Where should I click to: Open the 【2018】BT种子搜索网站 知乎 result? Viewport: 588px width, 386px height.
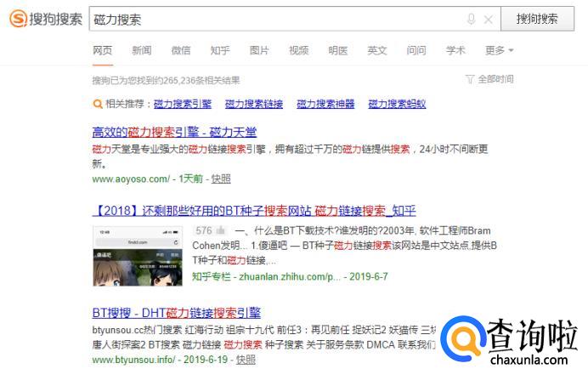tap(254, 211)
